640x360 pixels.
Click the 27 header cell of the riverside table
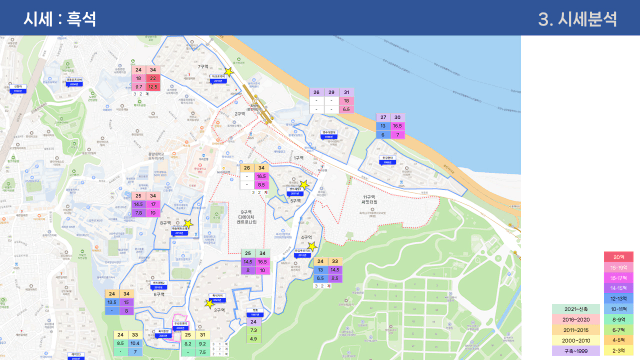click(x=383, y=117)
